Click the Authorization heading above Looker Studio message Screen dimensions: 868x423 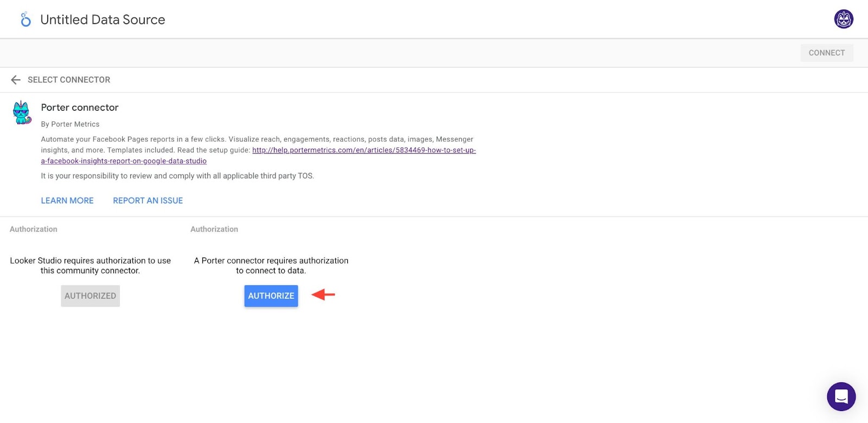click(x=34, y=229)
